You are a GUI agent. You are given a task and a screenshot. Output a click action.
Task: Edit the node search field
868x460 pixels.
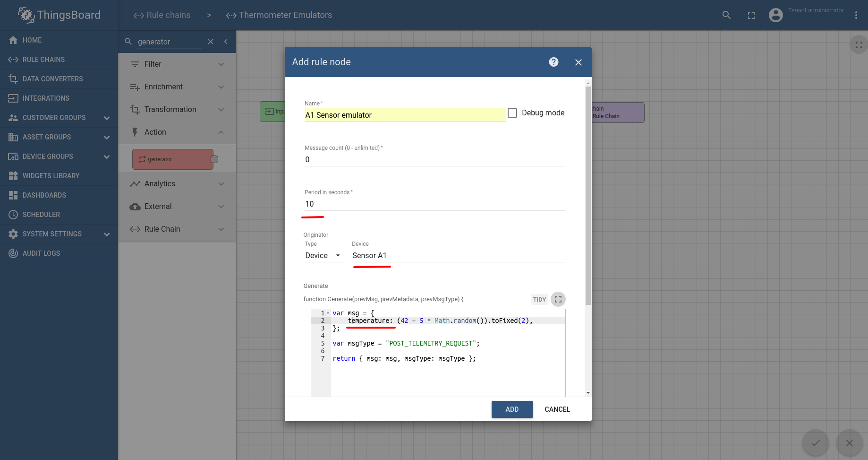pyautogui.click(x=169, y=42)
